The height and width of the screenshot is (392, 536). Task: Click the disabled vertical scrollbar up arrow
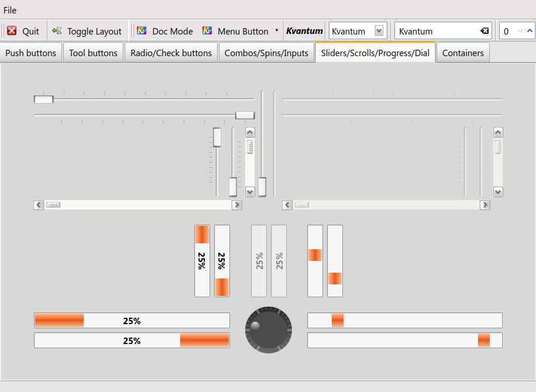click(x=498, y=132)
